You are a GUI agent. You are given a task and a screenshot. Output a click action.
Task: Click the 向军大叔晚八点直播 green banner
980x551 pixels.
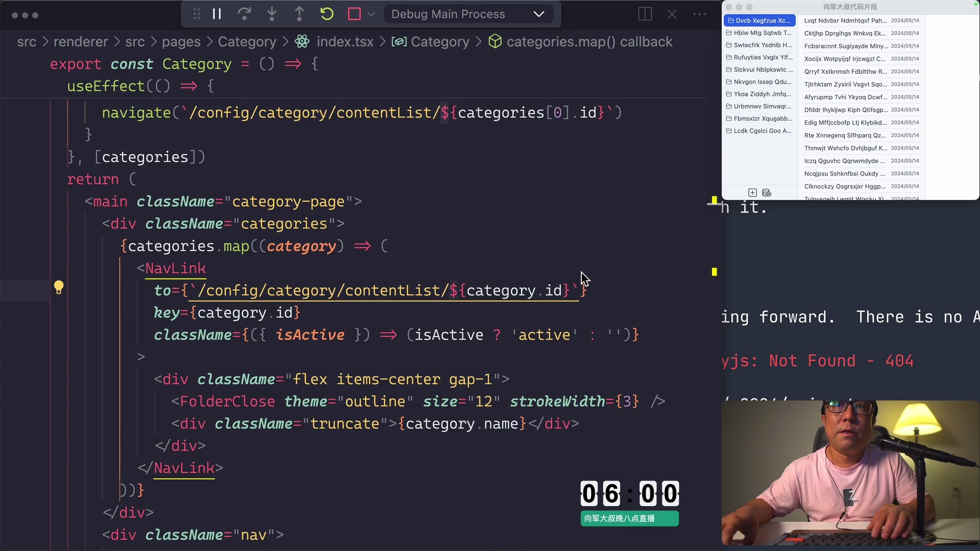click(x=629, y=518)
